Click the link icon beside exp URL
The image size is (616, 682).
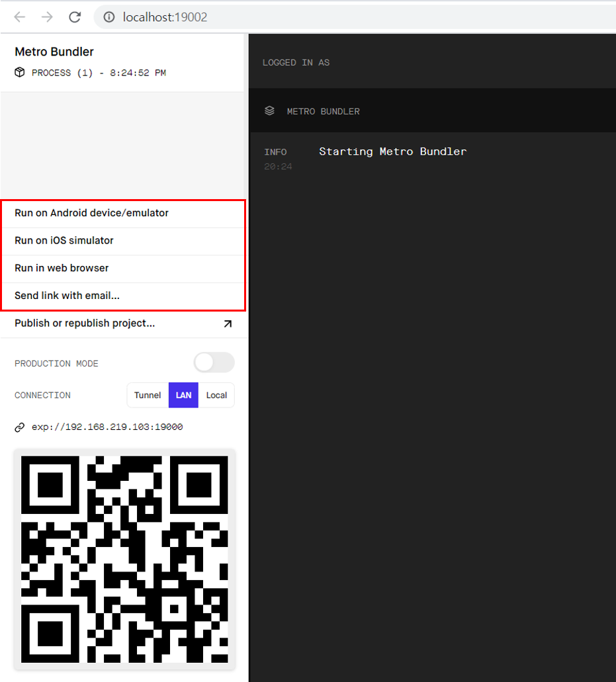tap(20, 427)
